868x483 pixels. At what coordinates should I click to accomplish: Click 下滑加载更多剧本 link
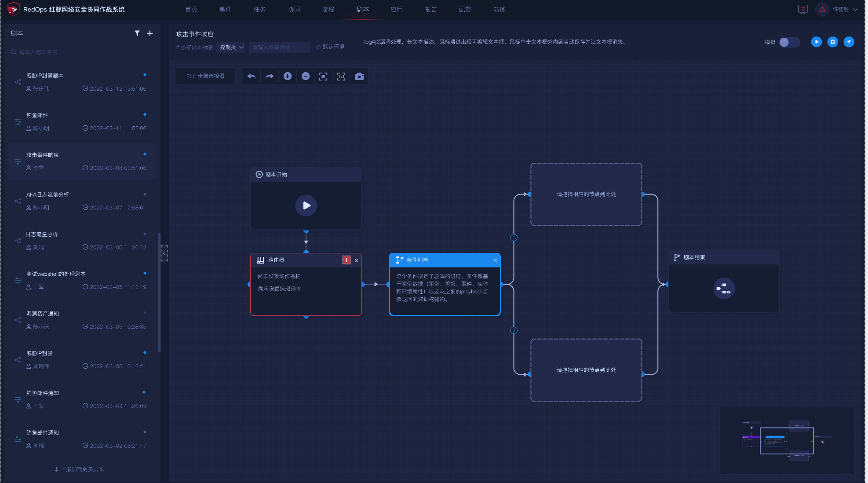(x=79, y=469)
